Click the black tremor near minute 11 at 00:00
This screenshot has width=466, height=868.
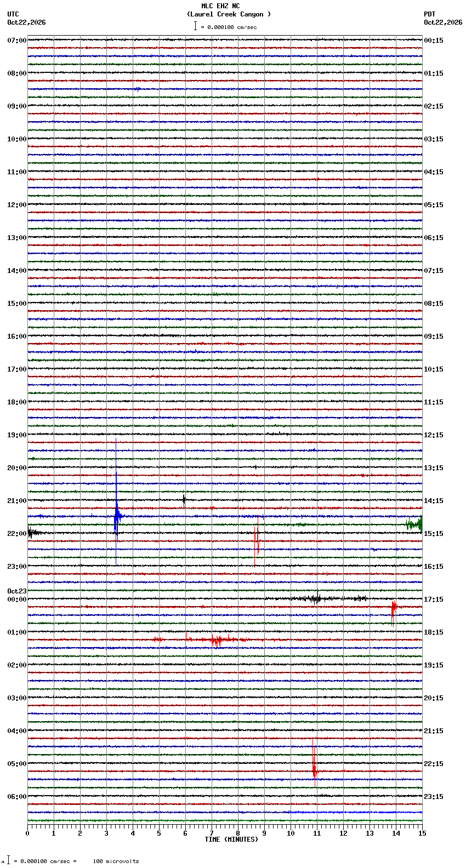click(x=315, y=598)
